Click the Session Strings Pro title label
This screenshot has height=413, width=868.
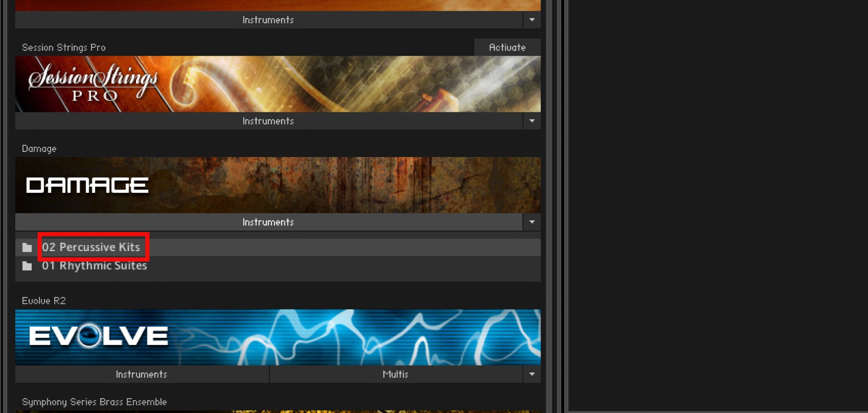[x=64, y=47]
